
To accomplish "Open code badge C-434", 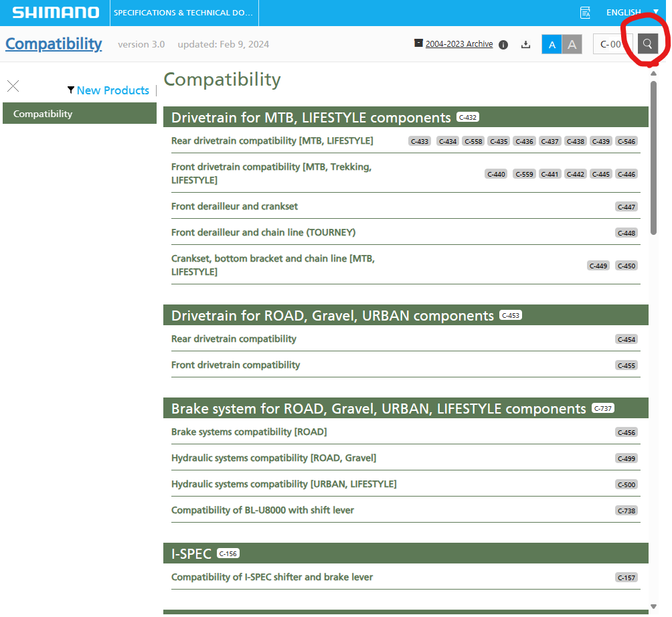I will click(448, 141).
